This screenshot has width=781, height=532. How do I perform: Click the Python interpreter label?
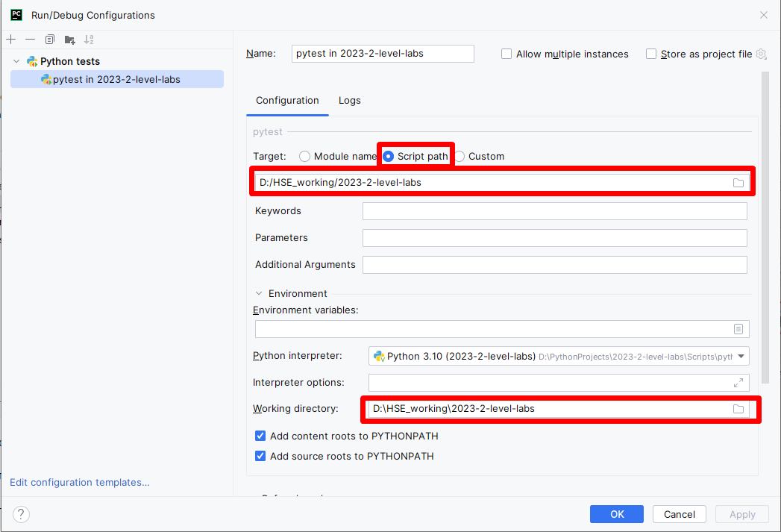[x=298, y=356]
